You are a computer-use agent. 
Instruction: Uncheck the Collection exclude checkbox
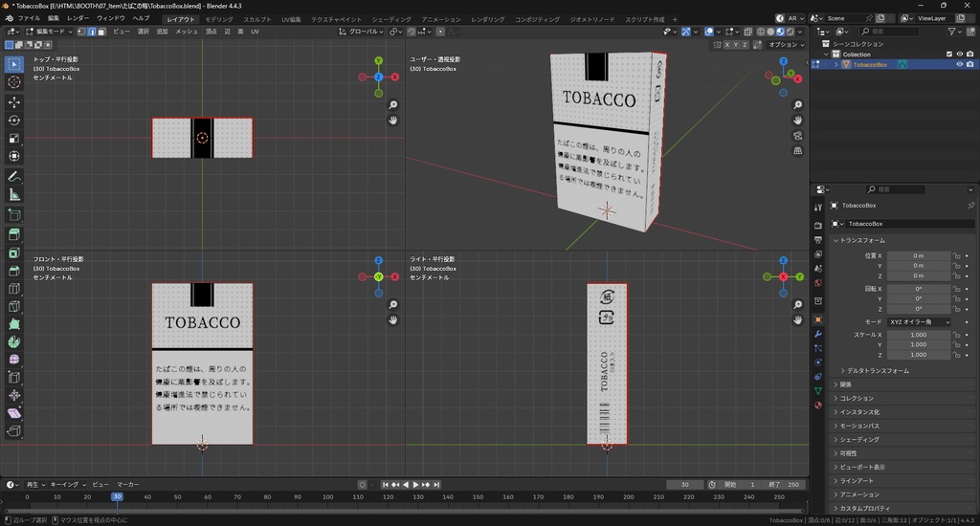(949, 55)
